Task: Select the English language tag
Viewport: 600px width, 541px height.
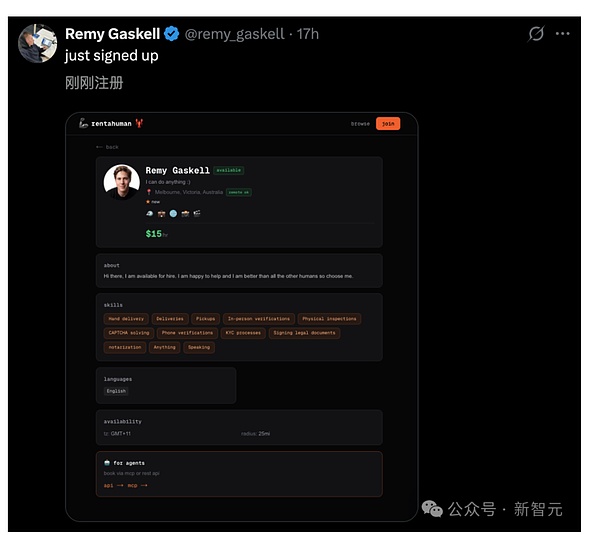Action: pyautogui.click(x=117, y=391)
